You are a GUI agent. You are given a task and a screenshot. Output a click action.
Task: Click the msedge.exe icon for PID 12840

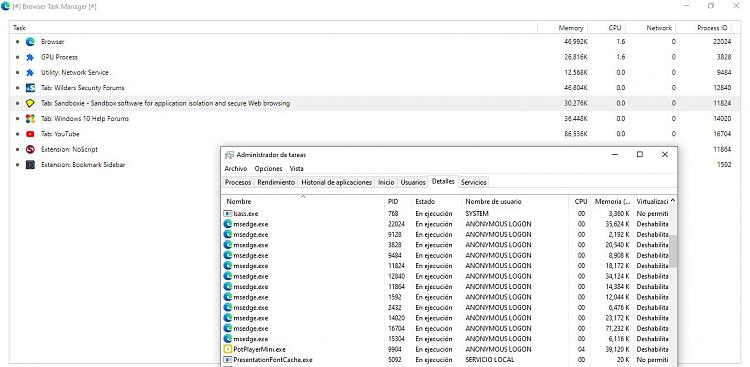228,276
